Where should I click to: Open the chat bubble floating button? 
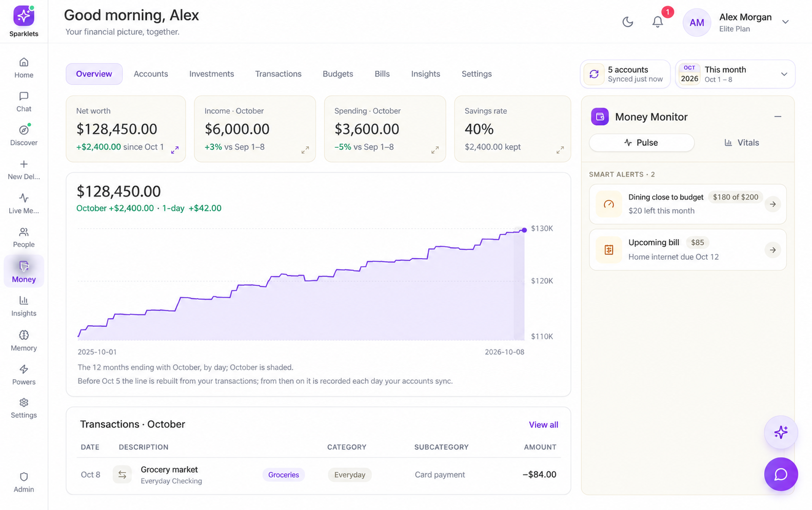781,474
